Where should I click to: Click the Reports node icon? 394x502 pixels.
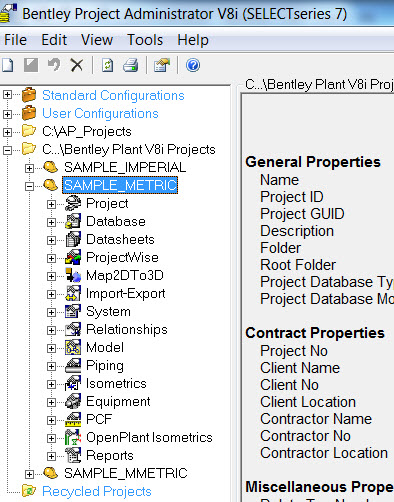pyautogui.click(x=73, y=455)
